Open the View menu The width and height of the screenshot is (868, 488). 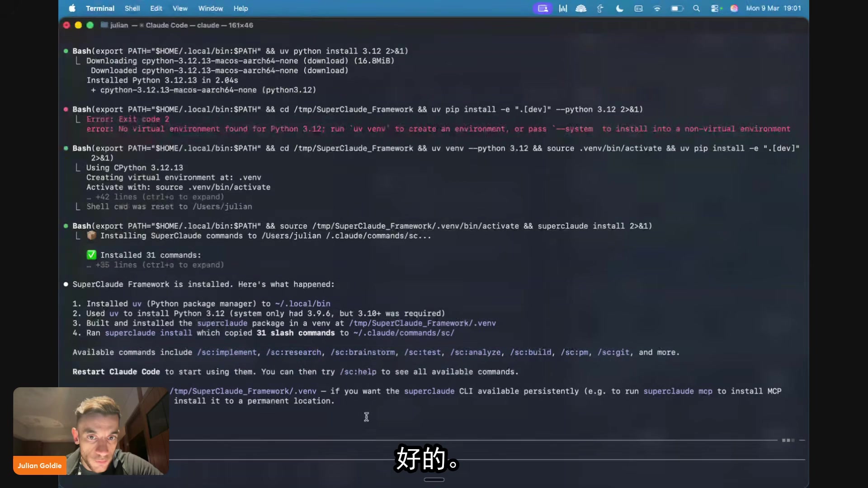coord(179,8)
